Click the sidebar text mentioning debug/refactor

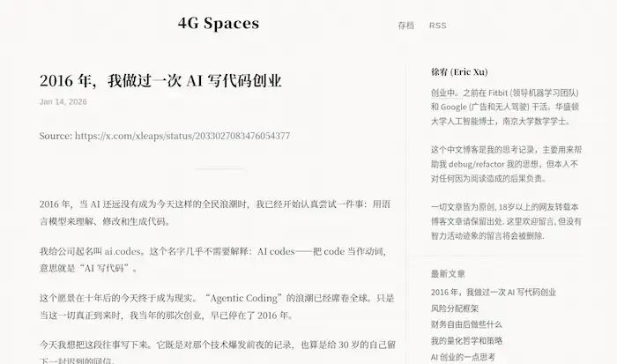(x=506, y=164)
